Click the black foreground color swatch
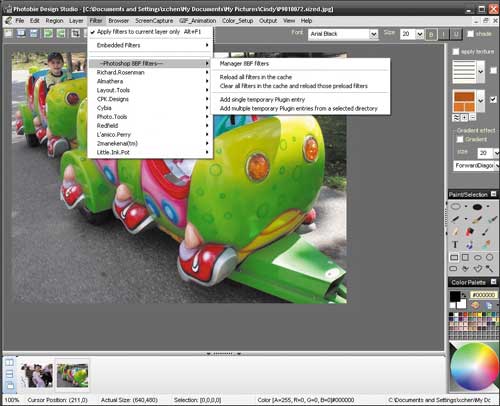This screenshot has width=500, height=406. coord(455,296)
